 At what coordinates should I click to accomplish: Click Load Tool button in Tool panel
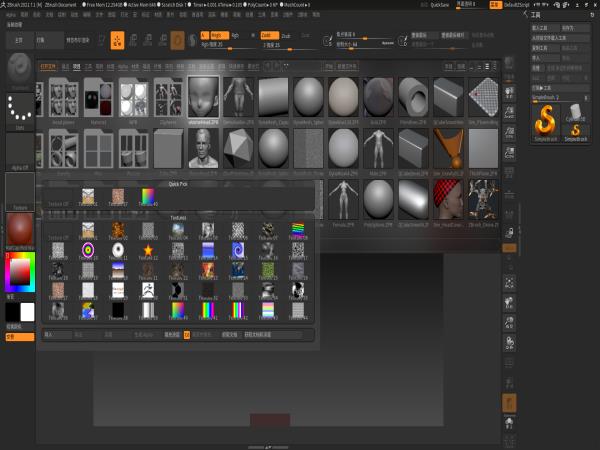tap(546, 28)
